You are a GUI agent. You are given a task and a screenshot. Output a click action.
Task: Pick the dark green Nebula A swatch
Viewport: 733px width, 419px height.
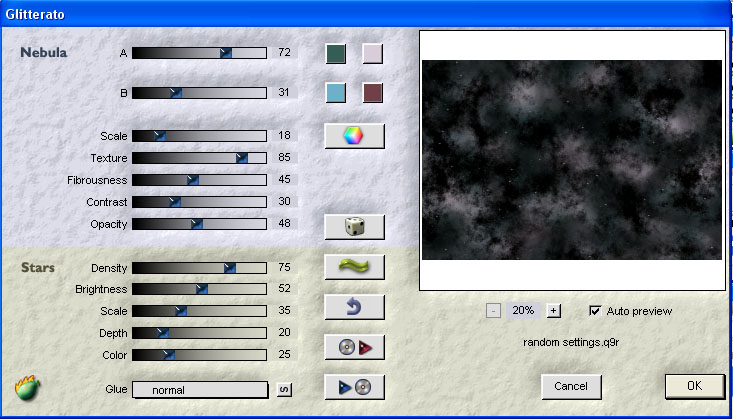point(337,54)
